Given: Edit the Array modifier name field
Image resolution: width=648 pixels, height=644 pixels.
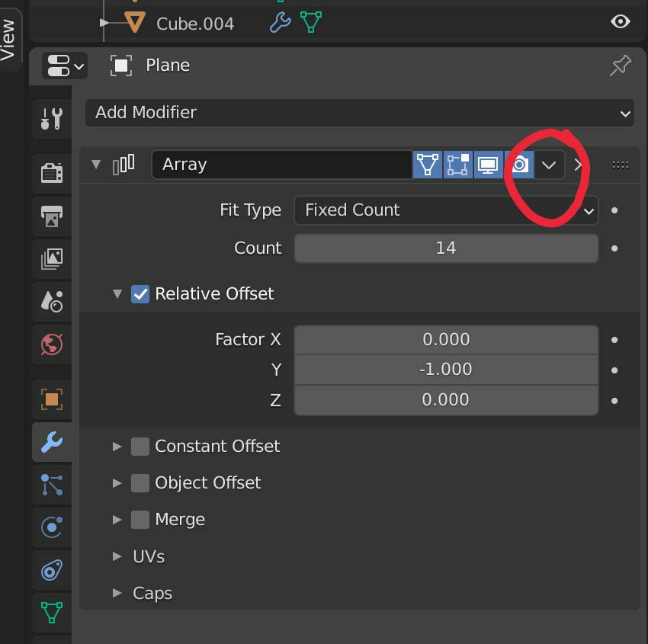Looking at the screenshot, I should 282,165.
